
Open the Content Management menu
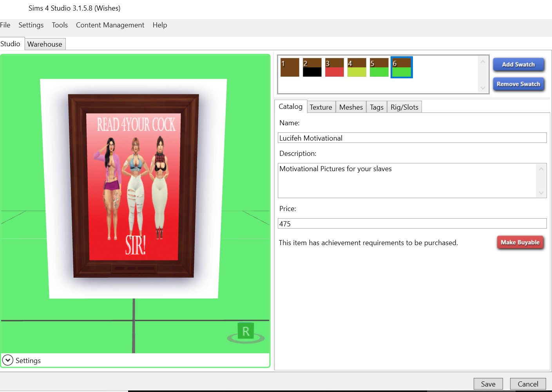tap(110, 25)
